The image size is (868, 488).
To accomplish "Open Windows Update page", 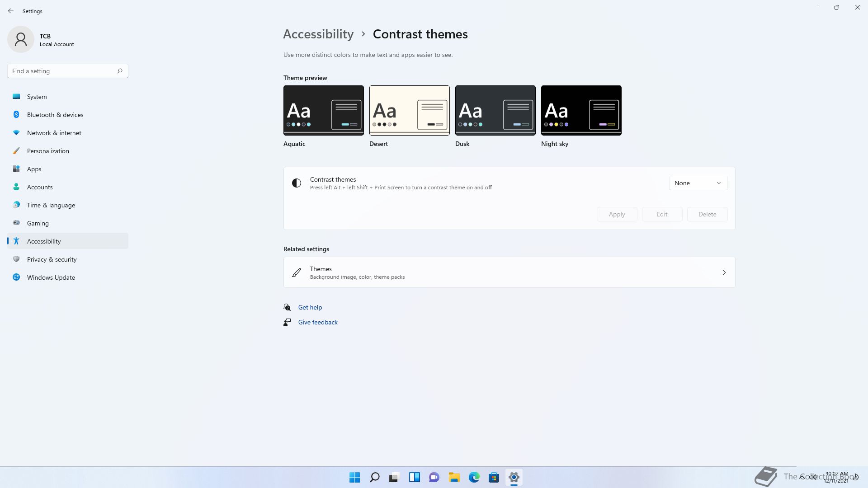I will pos(51,277).
